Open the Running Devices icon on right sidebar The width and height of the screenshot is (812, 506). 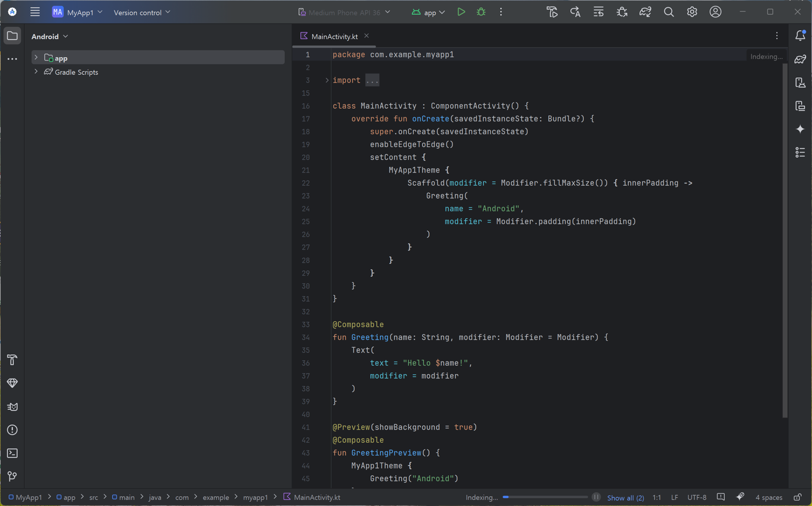(x=800, y=105)
